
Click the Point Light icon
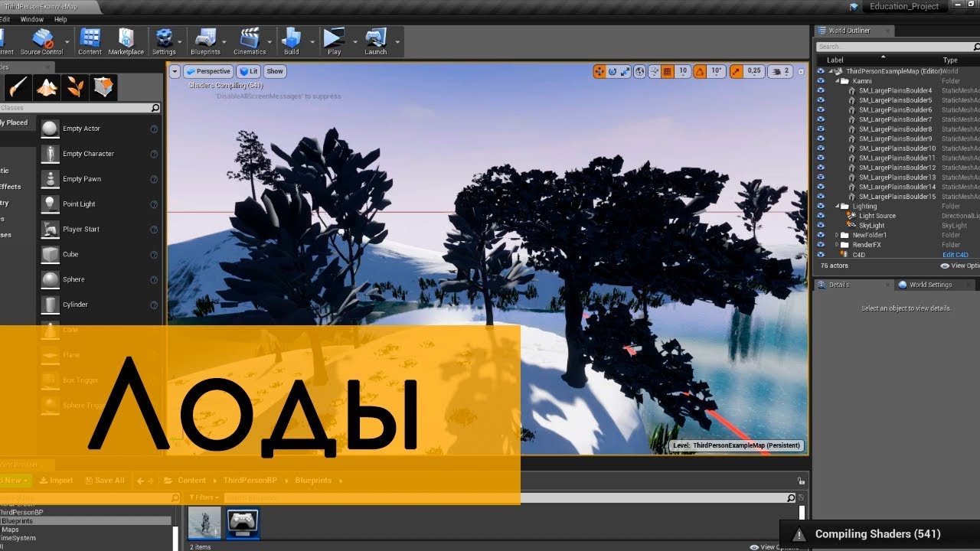click(x=51, y=204)
